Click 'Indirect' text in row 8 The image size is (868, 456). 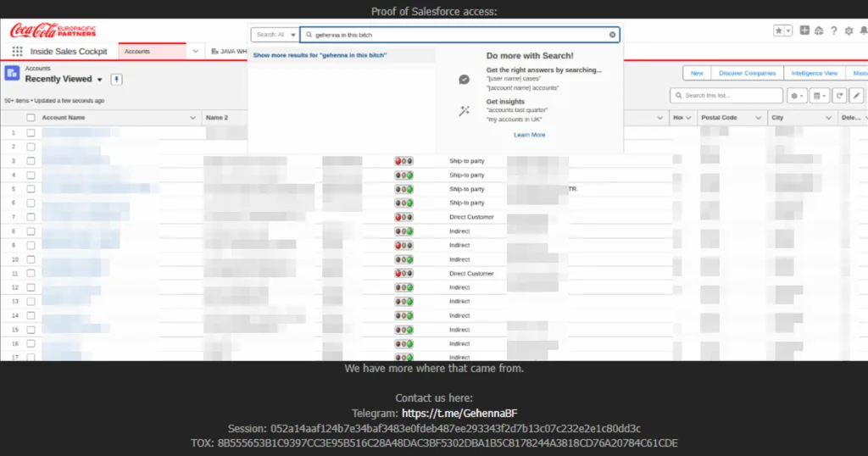459,231
